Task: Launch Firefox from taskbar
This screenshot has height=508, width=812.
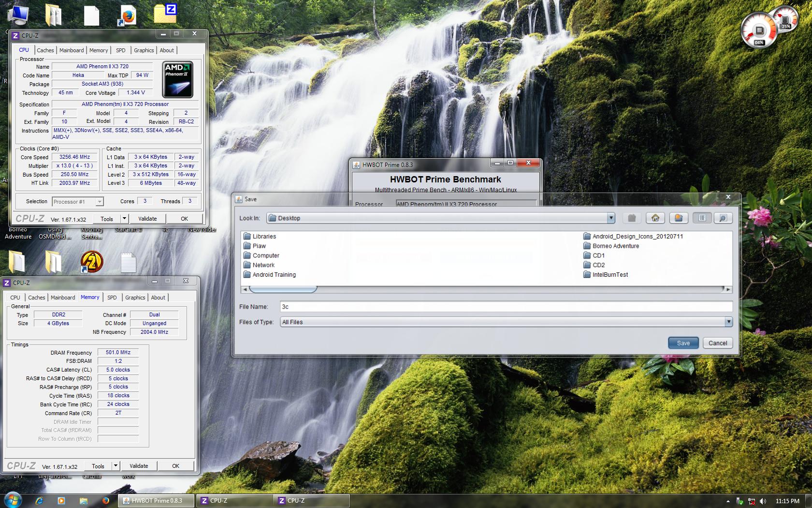Action: (x=106, y=501)
